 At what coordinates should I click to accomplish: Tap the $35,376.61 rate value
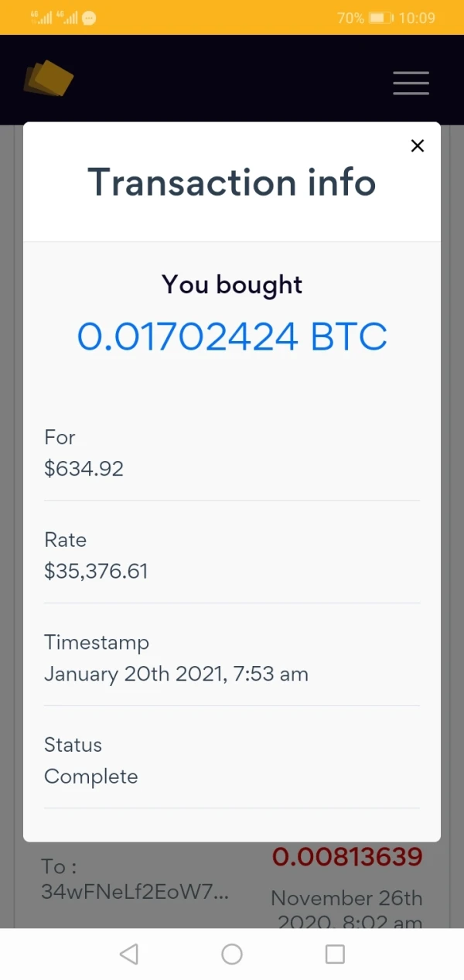point(96,572)
